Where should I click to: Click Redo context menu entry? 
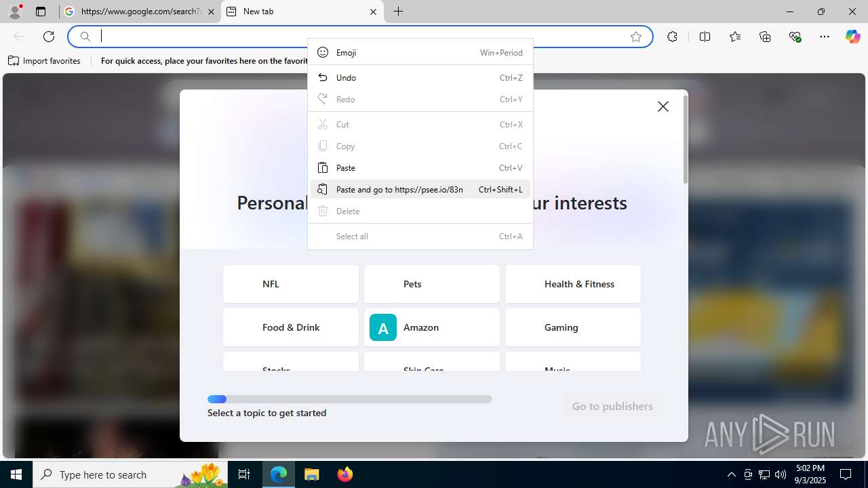click(x=420, y=99)
